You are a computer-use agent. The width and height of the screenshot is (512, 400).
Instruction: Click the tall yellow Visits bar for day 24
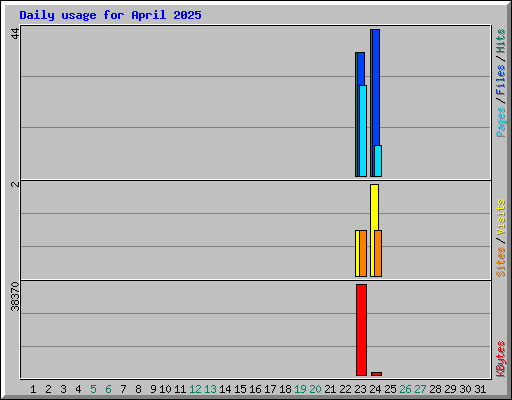[374, 207]
